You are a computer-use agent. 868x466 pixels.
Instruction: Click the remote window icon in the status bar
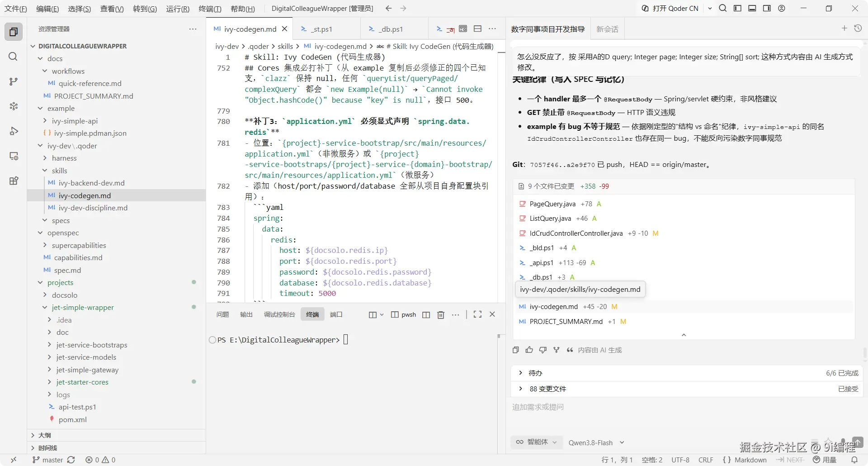click(x=14, y=460)
